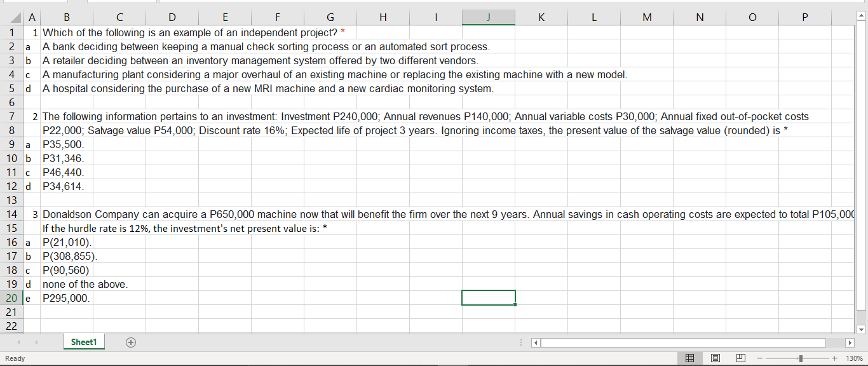Viewport: 868px width, 366px height.
Task: Select cell with P34,614.
Action: click(67, 186)
